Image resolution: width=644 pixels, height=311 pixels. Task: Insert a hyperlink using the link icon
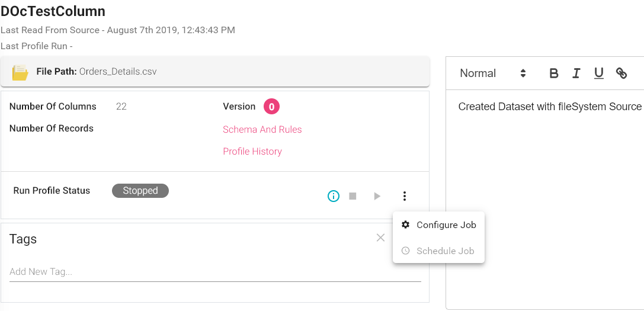(x=621, y=73)
